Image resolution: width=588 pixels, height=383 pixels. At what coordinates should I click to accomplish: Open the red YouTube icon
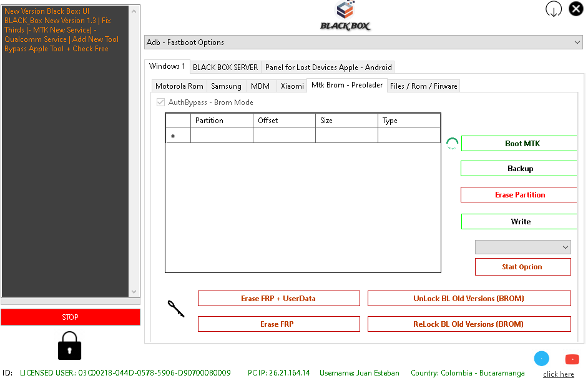coord(572,359)
